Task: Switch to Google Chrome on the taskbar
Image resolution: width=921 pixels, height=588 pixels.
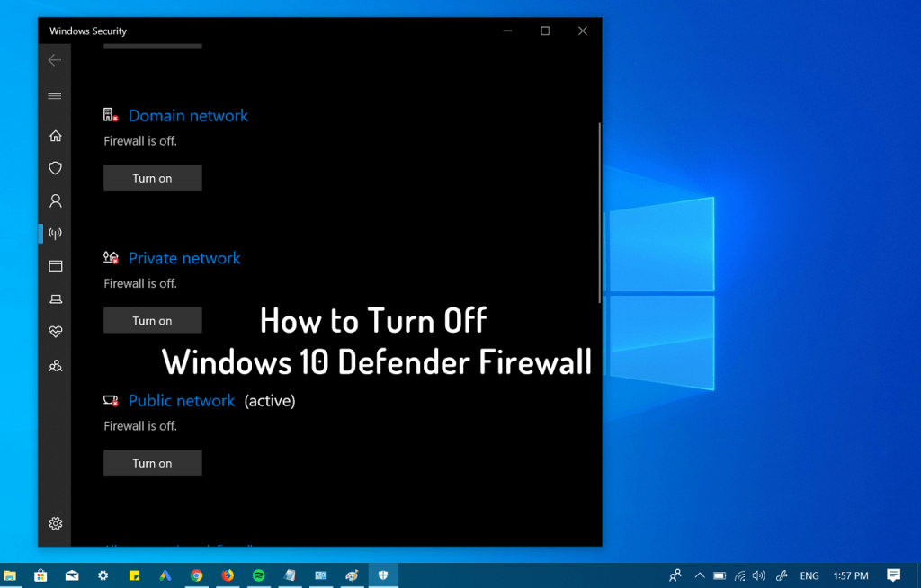Action: (x=196, y=575)
